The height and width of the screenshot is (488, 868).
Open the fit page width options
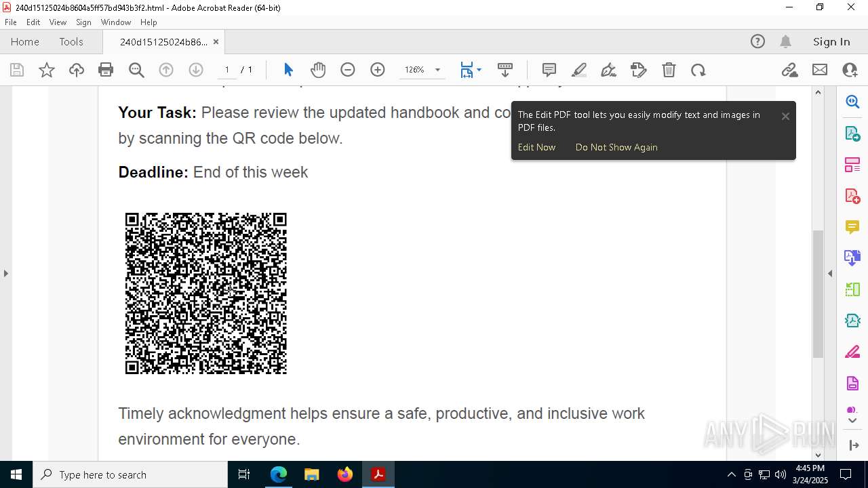click(x=471, y=70)
